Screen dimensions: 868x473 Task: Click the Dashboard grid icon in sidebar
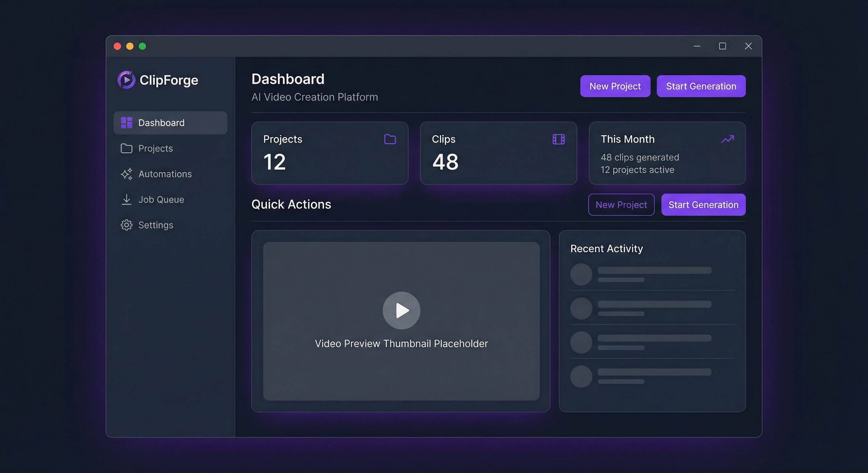[x=126, y=123]
